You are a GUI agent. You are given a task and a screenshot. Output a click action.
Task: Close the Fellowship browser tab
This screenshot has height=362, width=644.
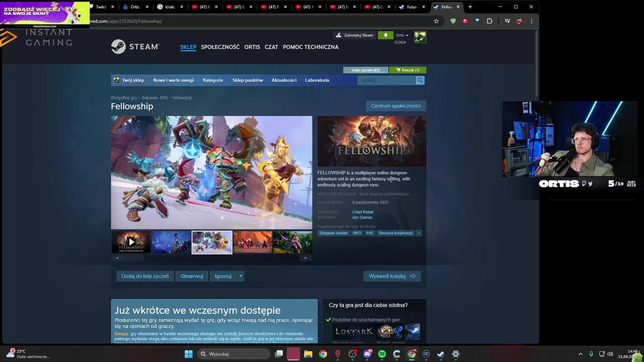coord(458,7)
